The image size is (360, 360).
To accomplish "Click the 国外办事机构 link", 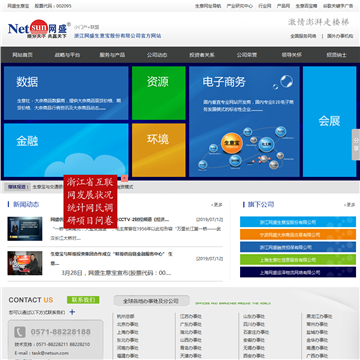I will 340,36.
